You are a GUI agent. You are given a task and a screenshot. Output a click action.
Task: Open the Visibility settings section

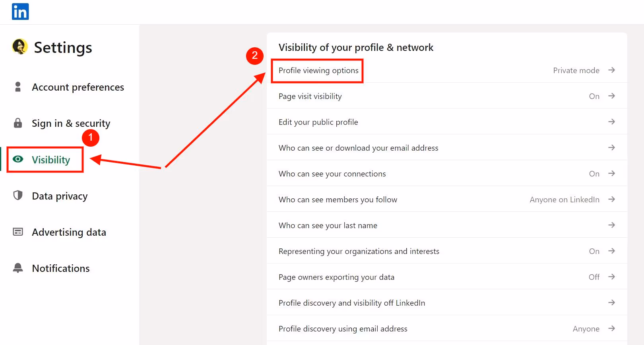tap(51, 159)
